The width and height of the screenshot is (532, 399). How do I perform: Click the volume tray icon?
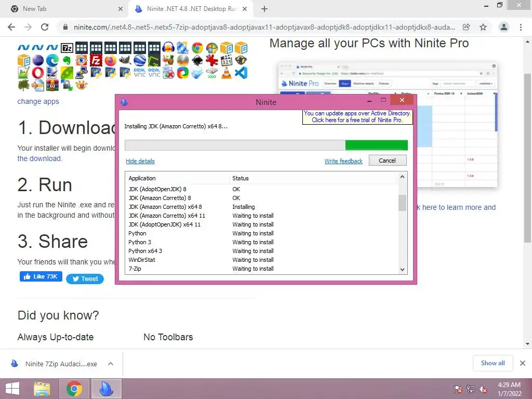(x=483, y=389)
